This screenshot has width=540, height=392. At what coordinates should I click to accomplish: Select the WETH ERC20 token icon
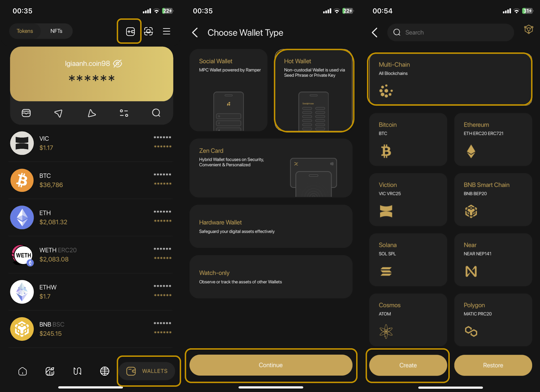[22, 255]
